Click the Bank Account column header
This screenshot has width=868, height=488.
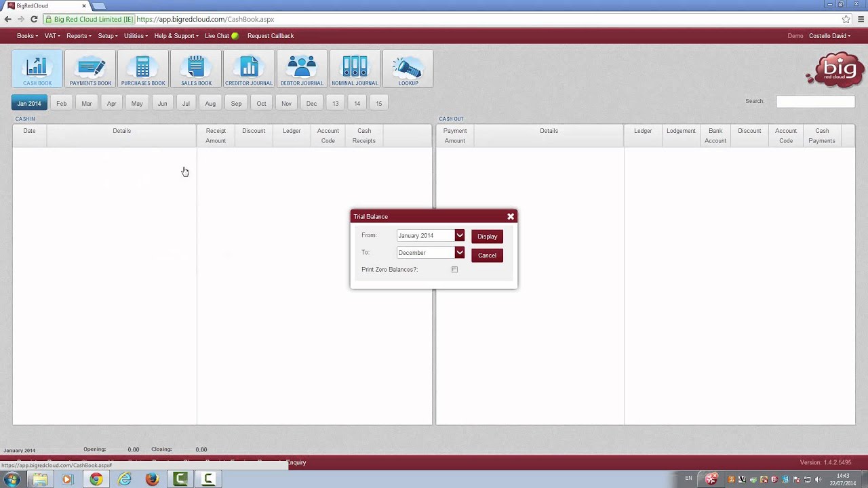pos(715,136)
